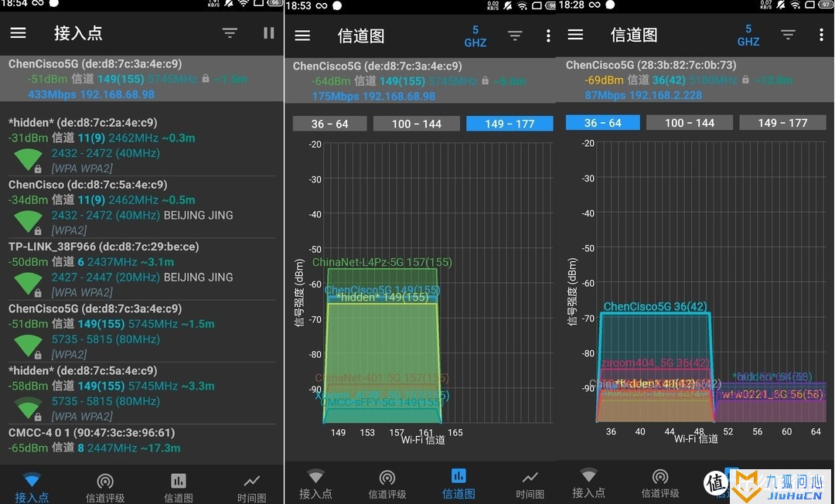
Task: Click signal icon of ChenCisco5G list entry
Action: (29, 346)
